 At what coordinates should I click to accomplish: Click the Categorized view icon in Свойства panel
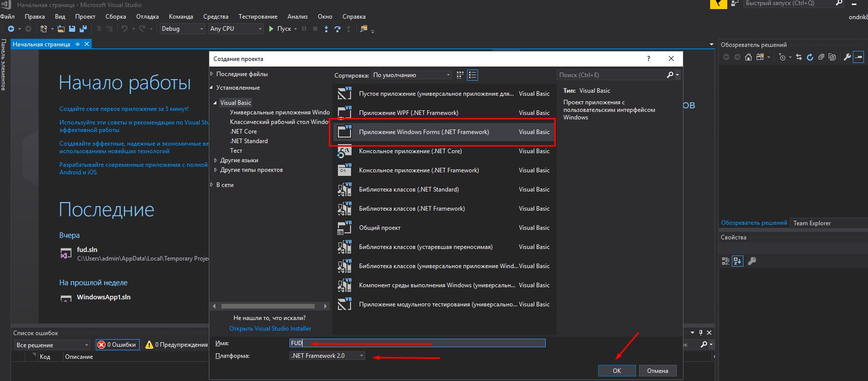point(726,261)
